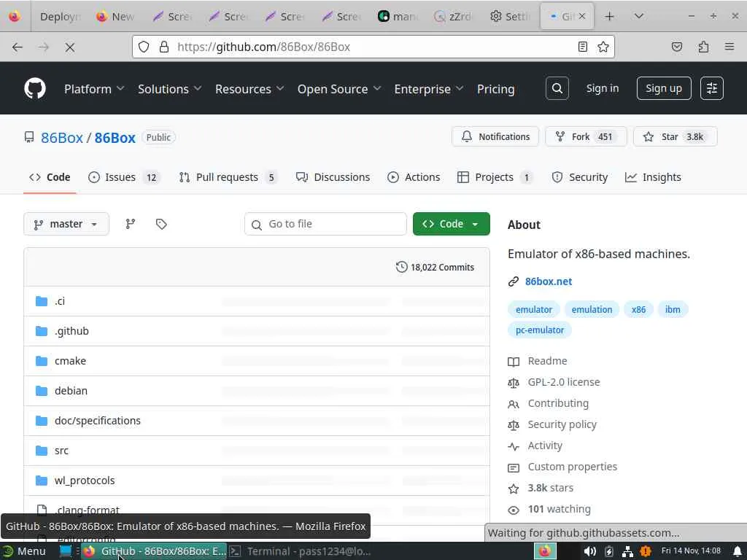Open the Firefox extensions puzzle icon
747x560 pixels.
click(x=703, y=47)
